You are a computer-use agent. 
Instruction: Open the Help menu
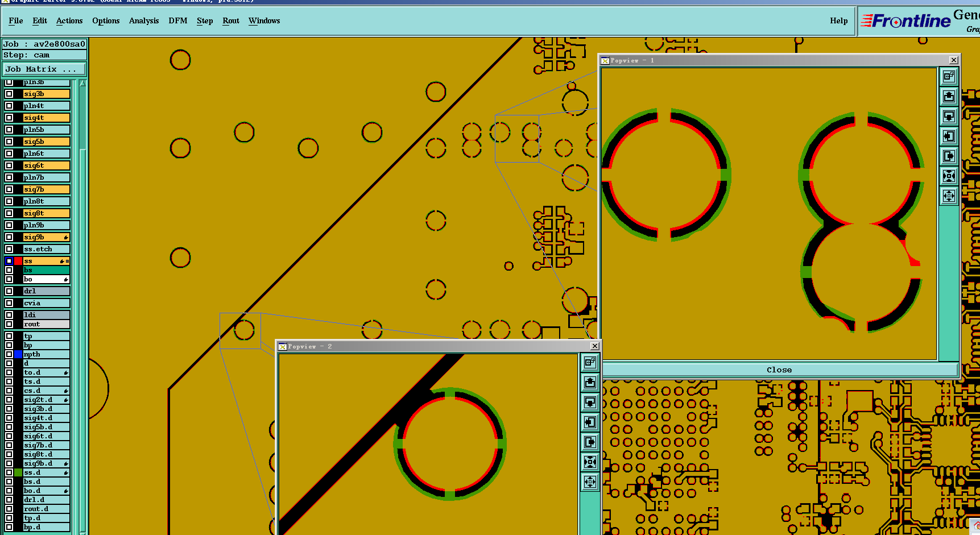(x=839, y=21)
